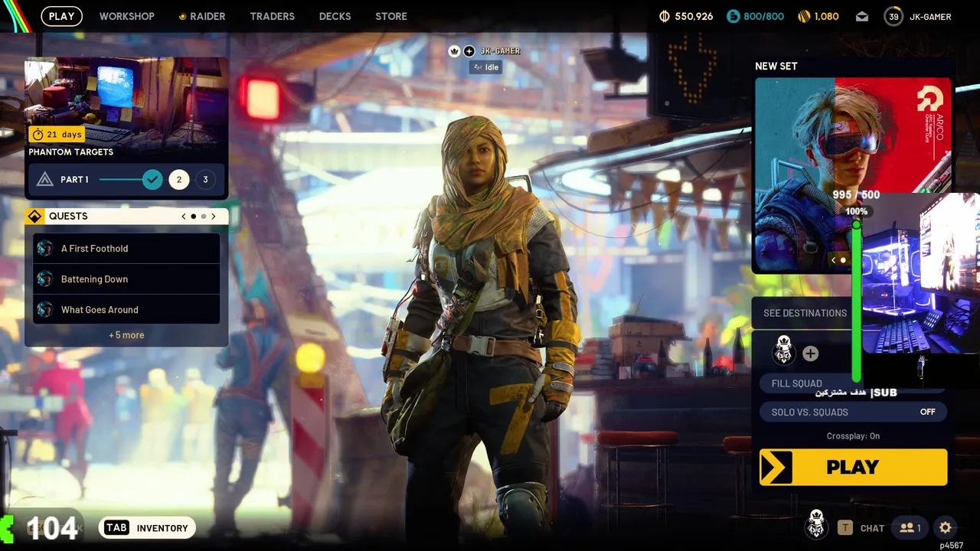Toggle SOLO VS. SQUADS off switch
This screenshot has height=551, width=980.
click(853, 412)
